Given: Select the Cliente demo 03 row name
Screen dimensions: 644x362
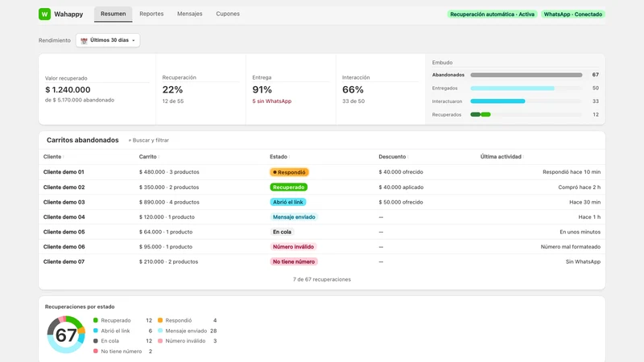Looking at the screenshot, I should coord(64,202).
